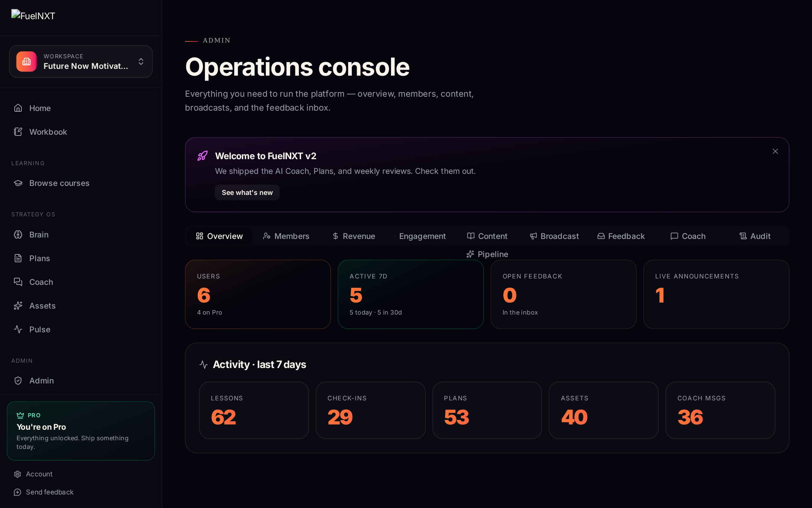
Task: Click the Plans document icon
Action: click(x=18, y=258)
